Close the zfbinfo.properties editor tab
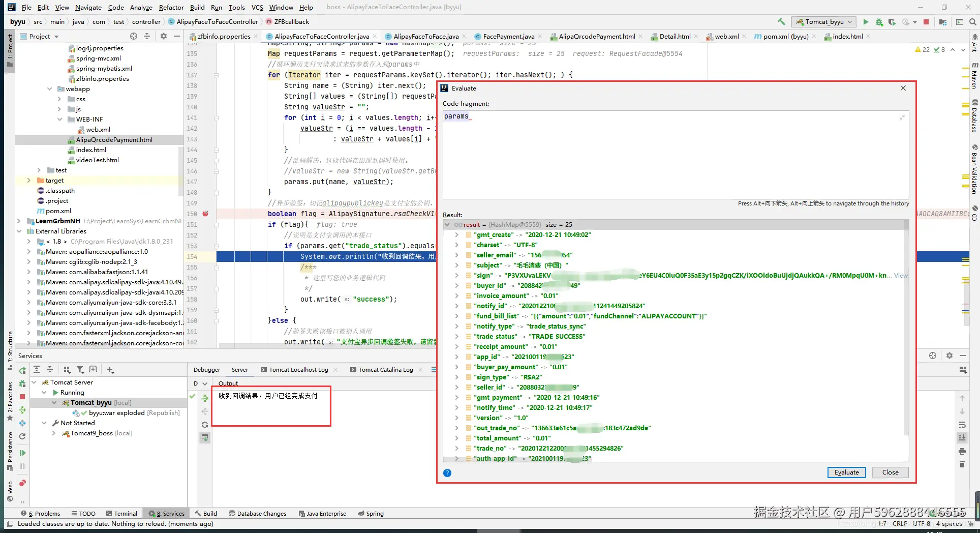980x533 pixels. tap(256, 36)
